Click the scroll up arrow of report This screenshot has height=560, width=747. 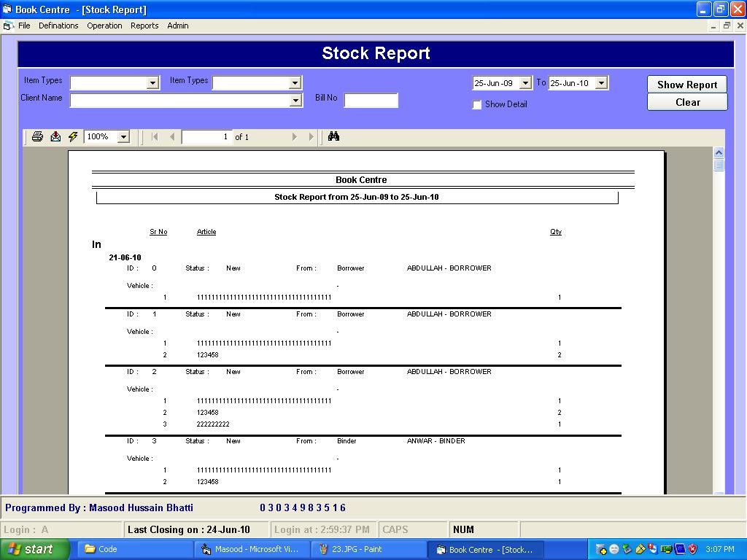tap(719, 153)
